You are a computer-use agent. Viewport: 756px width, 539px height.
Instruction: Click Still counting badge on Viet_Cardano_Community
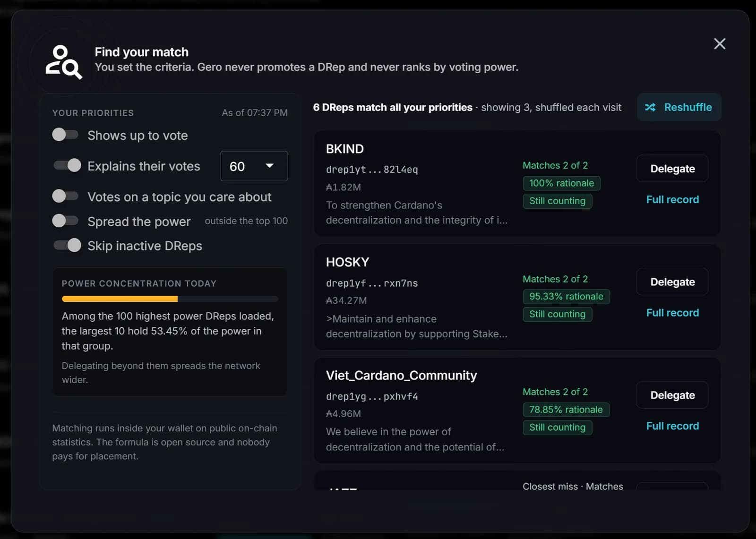[x=557, y=428]
